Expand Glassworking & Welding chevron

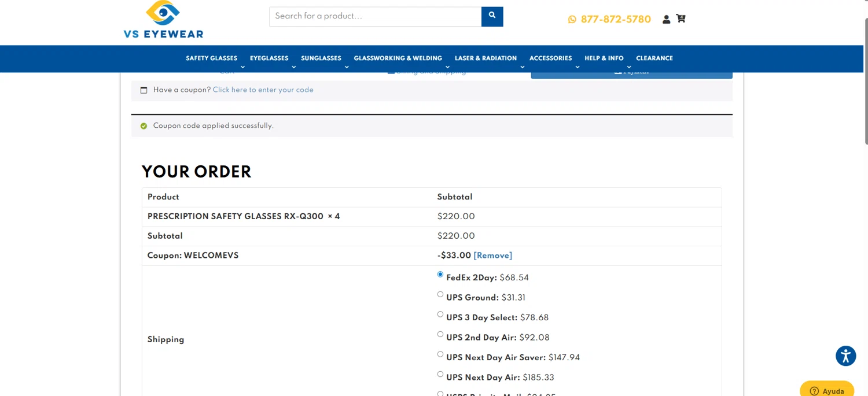447,67
